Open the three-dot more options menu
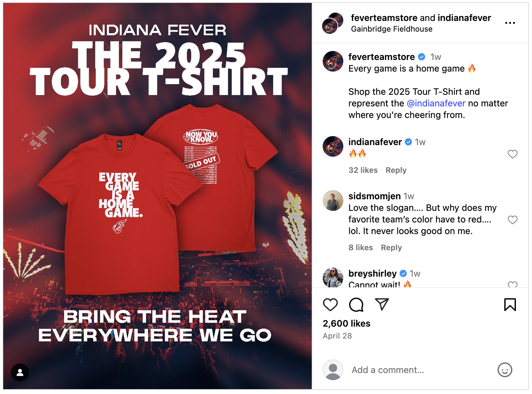 (510, 23)
